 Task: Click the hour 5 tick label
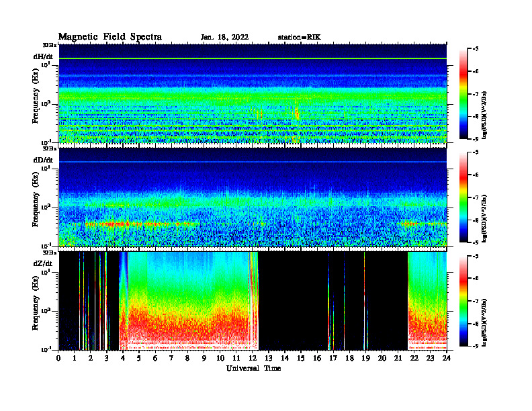click(139, 359)
